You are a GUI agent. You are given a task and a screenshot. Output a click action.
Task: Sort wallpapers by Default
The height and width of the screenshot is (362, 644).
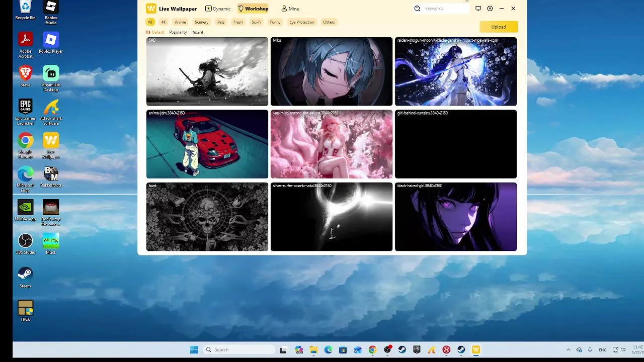pyautogui.click(x=155, y=32)
